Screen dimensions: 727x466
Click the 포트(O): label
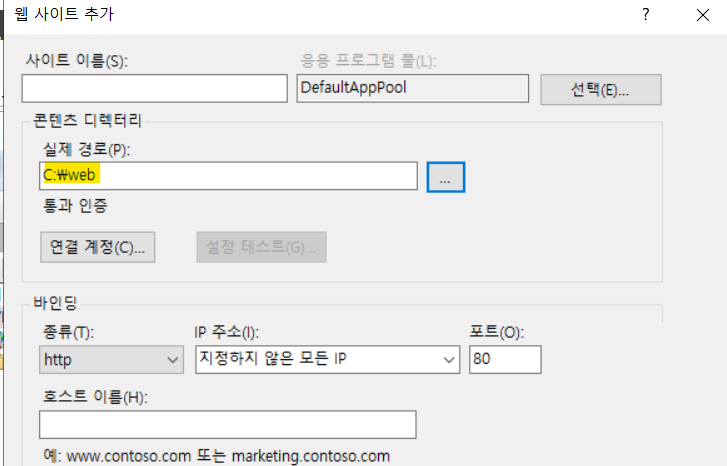click(497, 332)
